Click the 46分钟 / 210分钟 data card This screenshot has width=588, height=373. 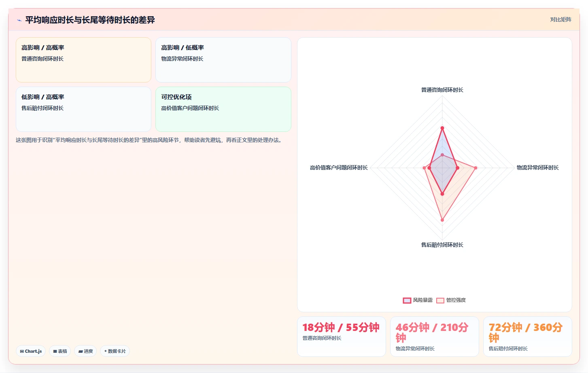pyautogui.click(x=435, y=337)
